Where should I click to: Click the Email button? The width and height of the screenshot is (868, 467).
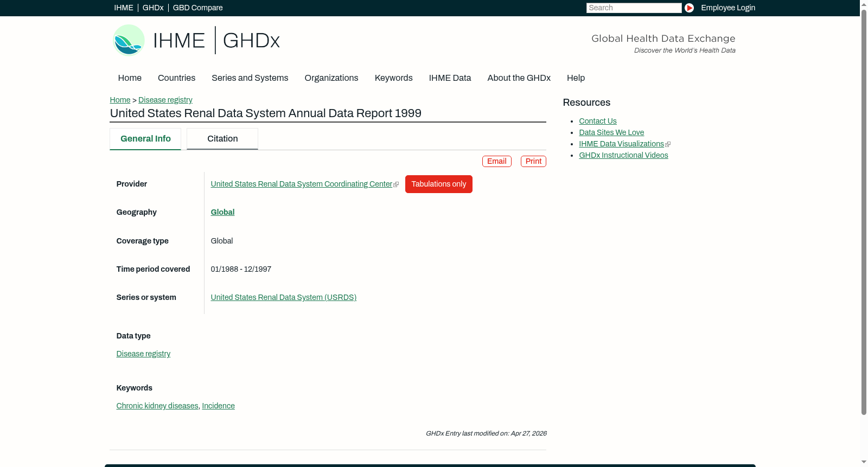(x=496, y=161)
